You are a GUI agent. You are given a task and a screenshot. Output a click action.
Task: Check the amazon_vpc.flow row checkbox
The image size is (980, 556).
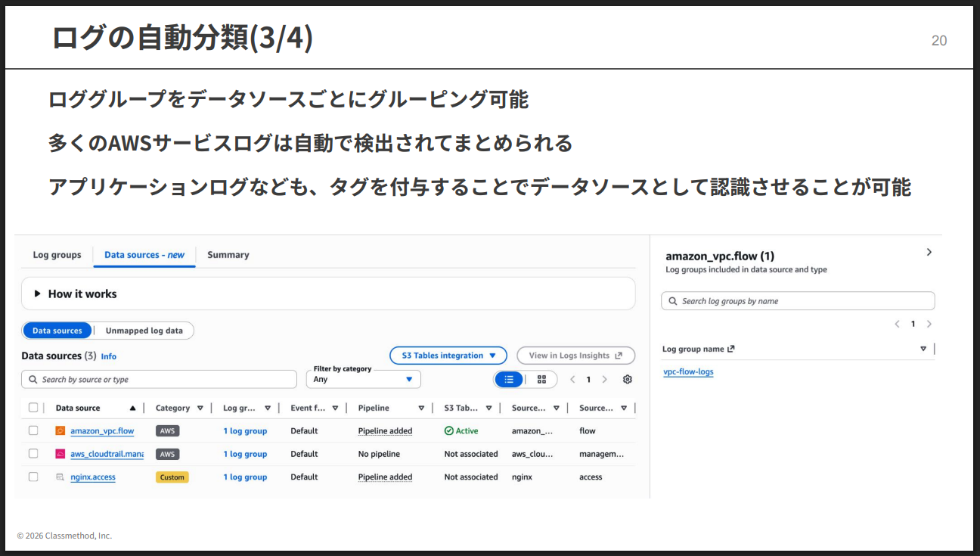(x=33, y=430)
